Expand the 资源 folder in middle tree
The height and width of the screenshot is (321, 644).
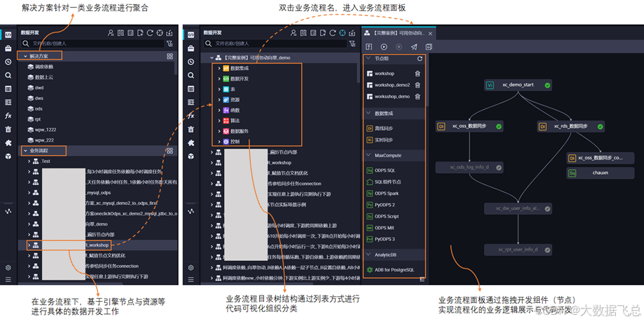(219, 100)
